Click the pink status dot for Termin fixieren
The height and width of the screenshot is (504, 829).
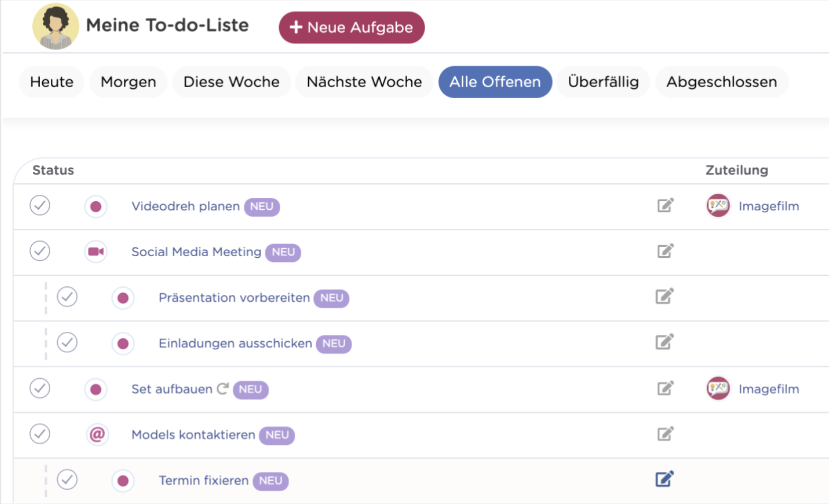click(x=123, y=481)
